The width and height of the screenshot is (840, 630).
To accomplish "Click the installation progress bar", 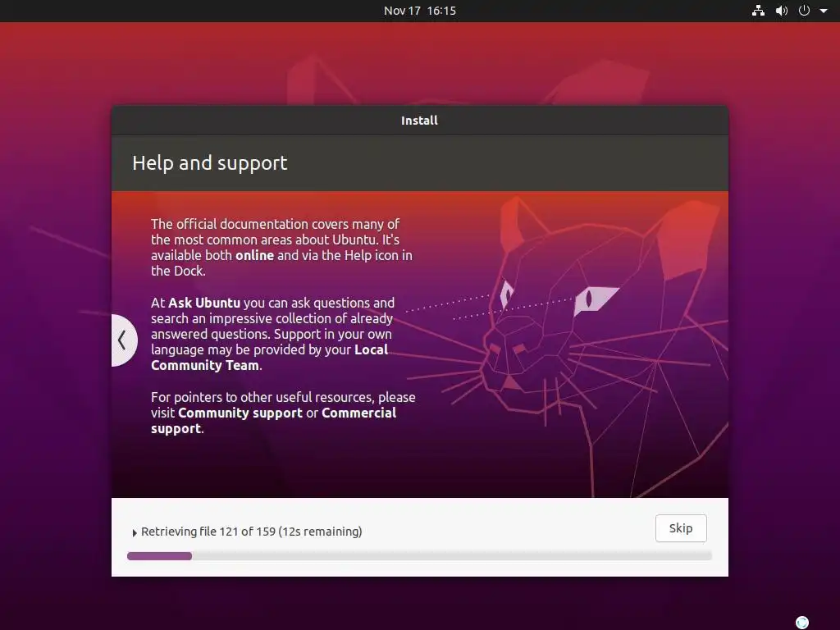I will click(x=419, y=556).
